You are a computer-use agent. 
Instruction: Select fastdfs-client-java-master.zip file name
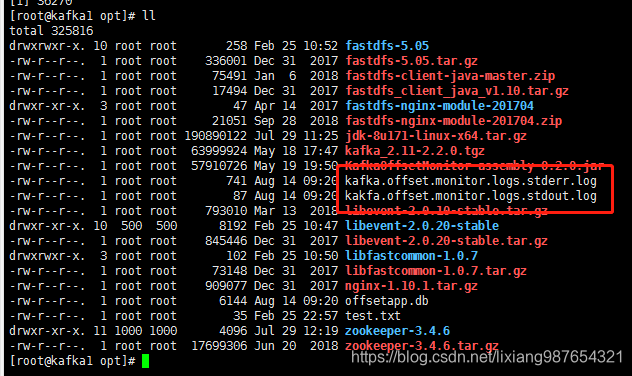(450, 76)
